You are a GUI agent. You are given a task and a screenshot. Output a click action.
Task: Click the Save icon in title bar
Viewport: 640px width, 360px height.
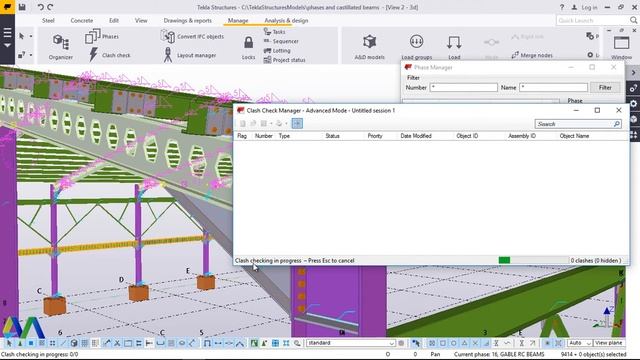[22, 7]
